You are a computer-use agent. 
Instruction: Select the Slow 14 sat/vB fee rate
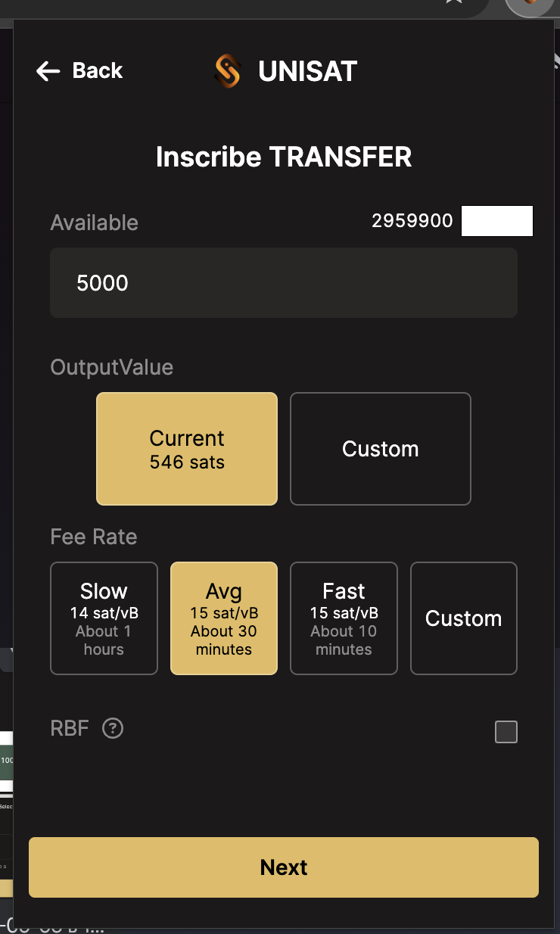pos(104,618)
